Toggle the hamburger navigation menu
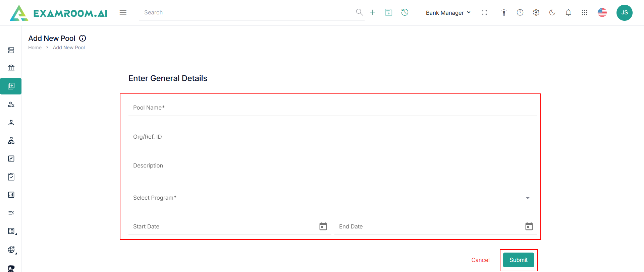 (x=123, y=12)
